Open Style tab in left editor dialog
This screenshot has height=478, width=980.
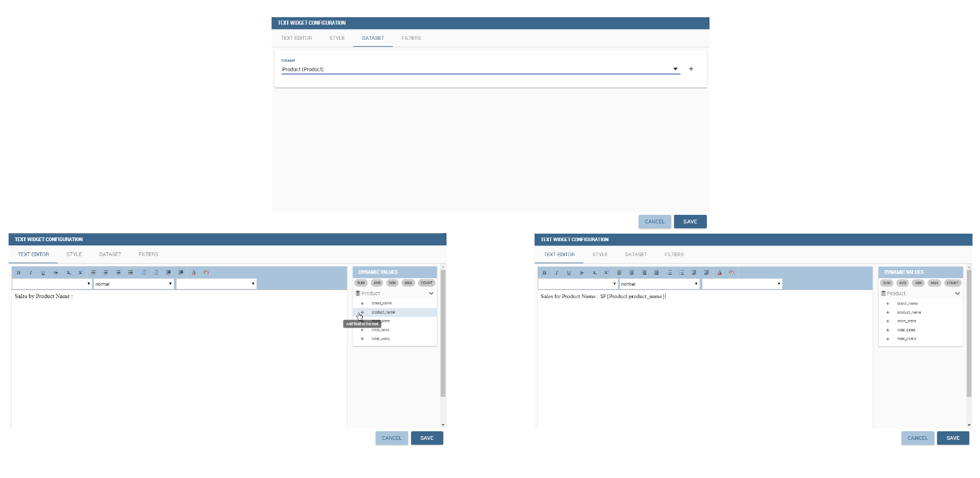click(74, 255)
